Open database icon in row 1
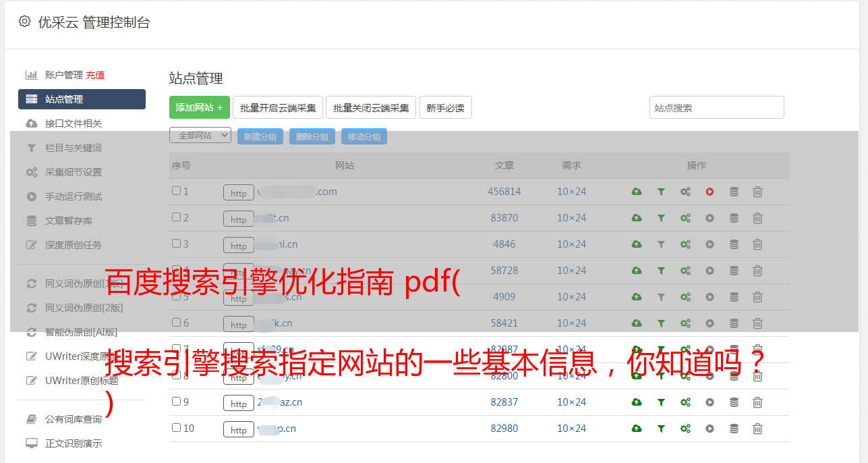868x463 pixels. 734,192
